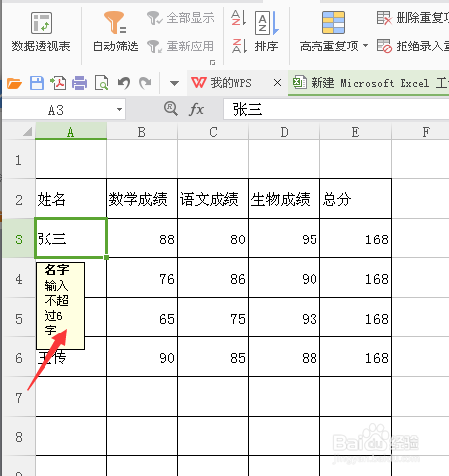This screenshot has width=449, height=476.
Task: Select the cell with value 95
Action: 284,238
